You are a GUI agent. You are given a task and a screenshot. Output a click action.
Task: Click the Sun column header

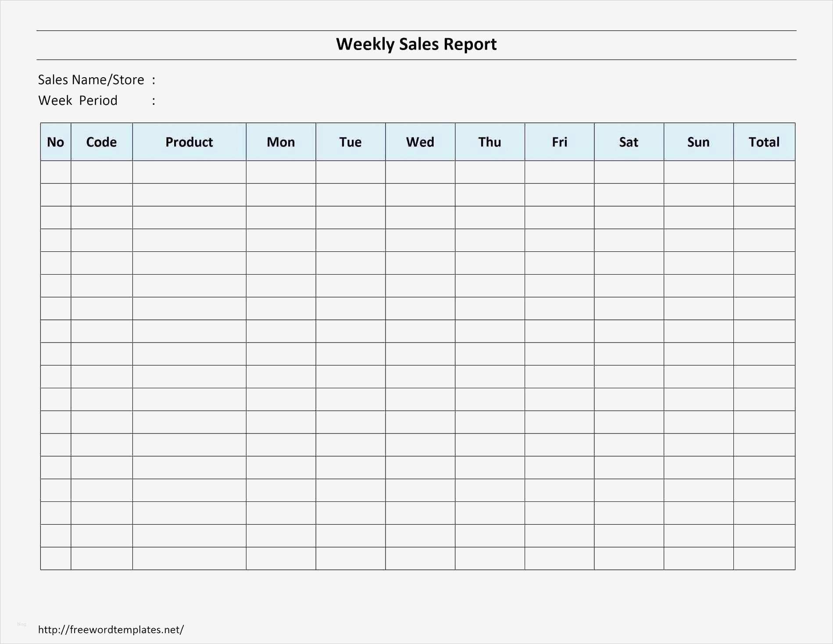coord(698,142)
